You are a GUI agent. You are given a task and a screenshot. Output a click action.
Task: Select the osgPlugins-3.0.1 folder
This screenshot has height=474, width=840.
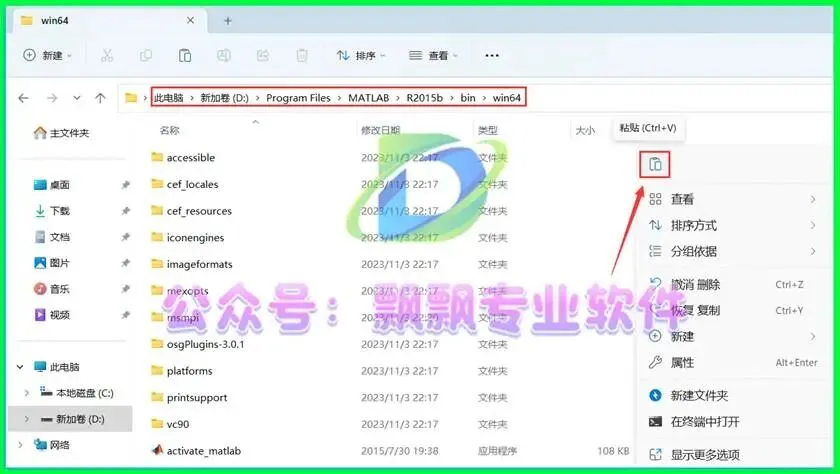tap(198, 344)
